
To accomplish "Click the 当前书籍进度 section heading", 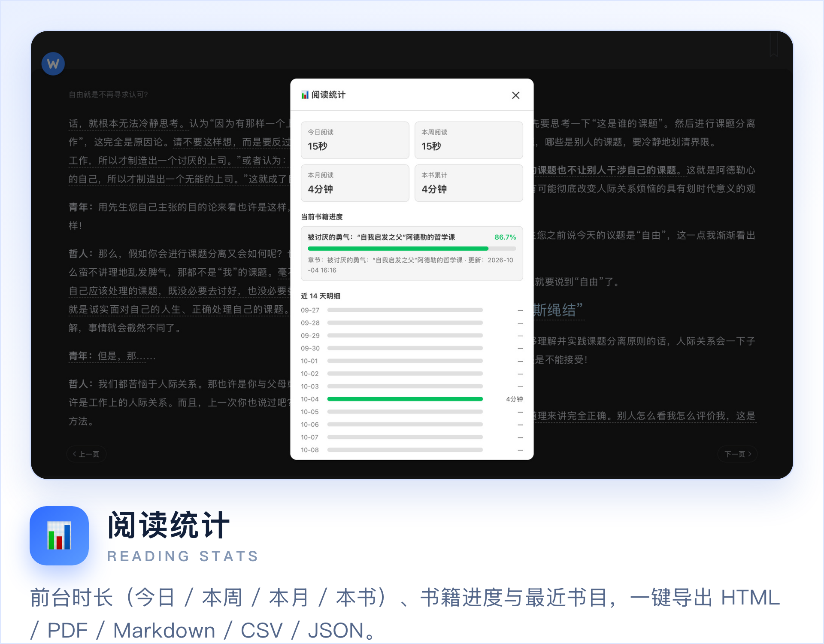I will (322, 217).
